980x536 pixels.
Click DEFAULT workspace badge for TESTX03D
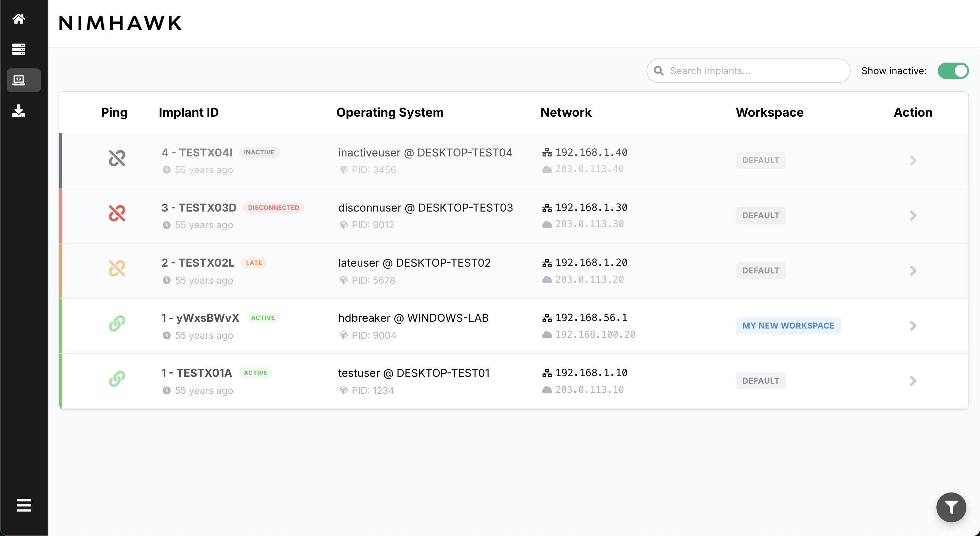point(761,216)
